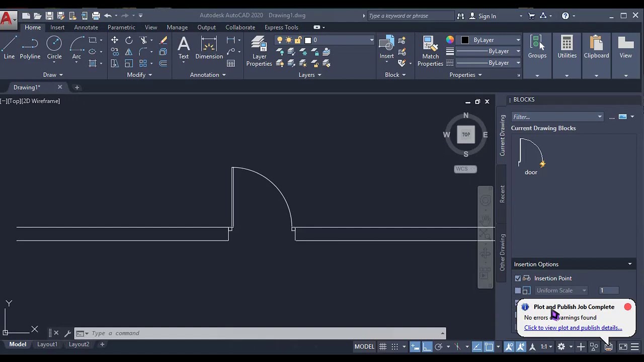Select the Rotate tool in Modify
This screenshot has height=362, width=644.
129,40
